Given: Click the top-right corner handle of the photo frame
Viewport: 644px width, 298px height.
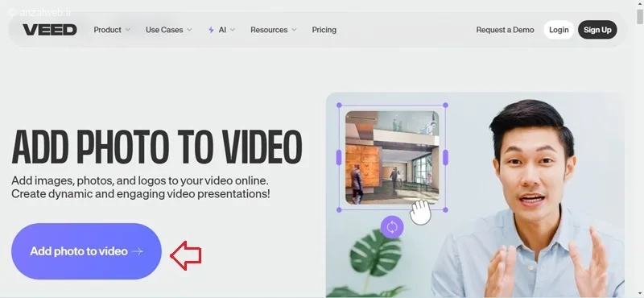Looking at the screenshot, I should 446,106.
